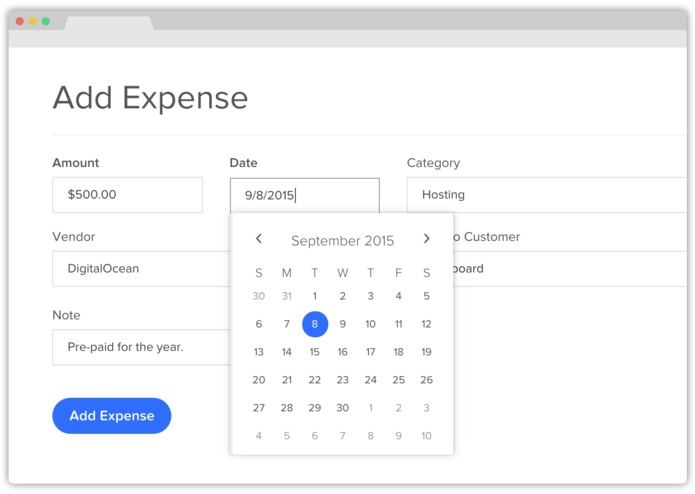Click the Add Expense page heading

(150, 98)
